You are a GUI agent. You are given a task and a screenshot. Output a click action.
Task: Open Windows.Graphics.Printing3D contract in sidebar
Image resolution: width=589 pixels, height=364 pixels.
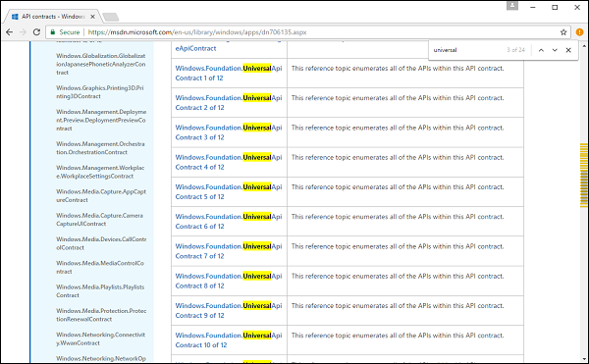tap(100, 92)
